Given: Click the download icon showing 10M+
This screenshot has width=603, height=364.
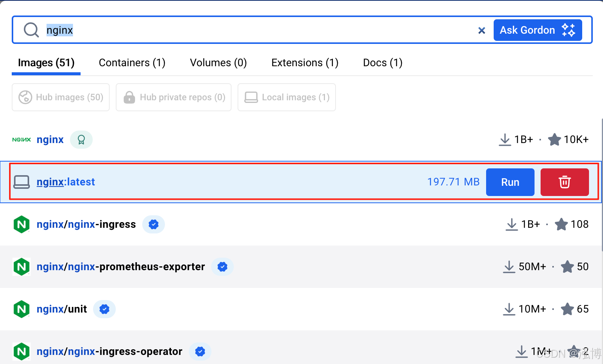Looking at the screenshot, I should click(x=509, y=309).
